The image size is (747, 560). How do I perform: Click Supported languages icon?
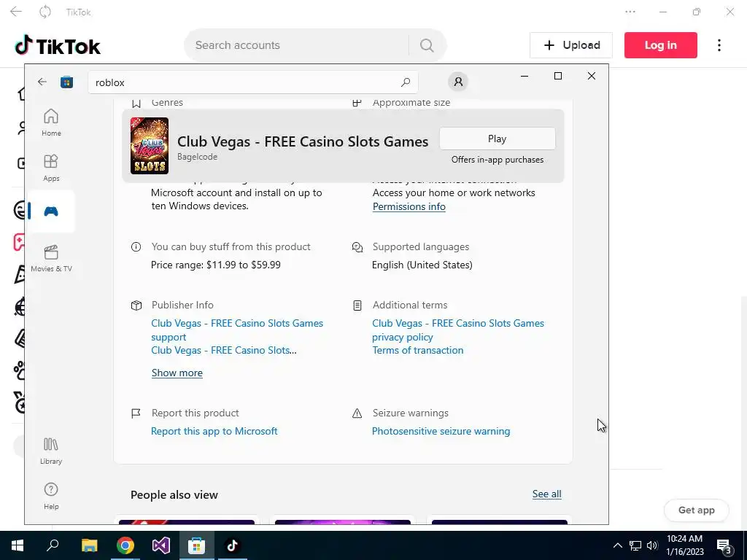357,246
